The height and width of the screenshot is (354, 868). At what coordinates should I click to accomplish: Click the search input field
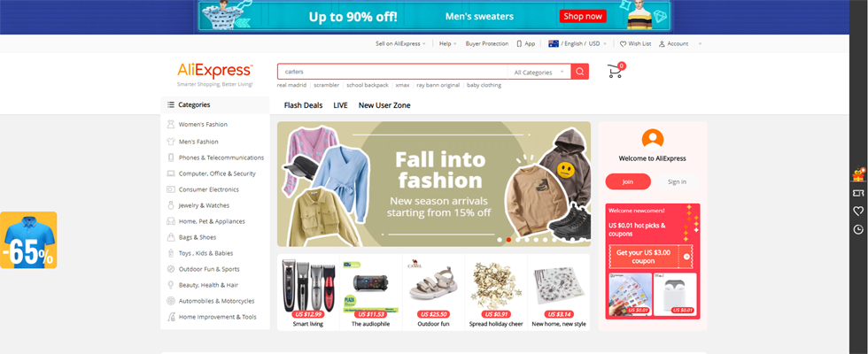392,72
